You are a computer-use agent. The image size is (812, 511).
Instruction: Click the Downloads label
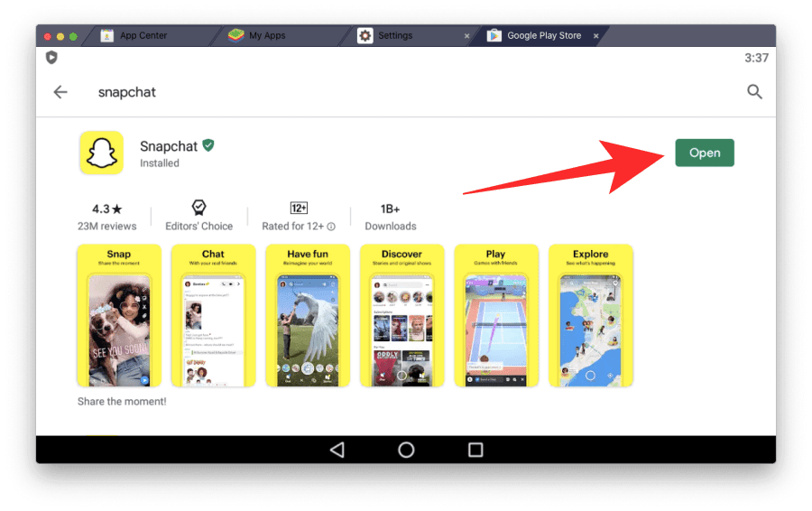click(x=391, y=227)
